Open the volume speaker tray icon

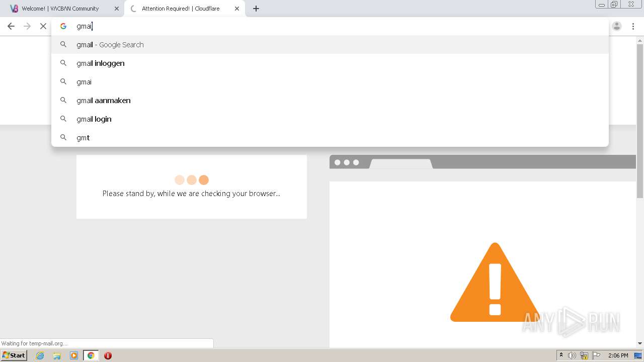pyautogui.click(x=572, y=355)
